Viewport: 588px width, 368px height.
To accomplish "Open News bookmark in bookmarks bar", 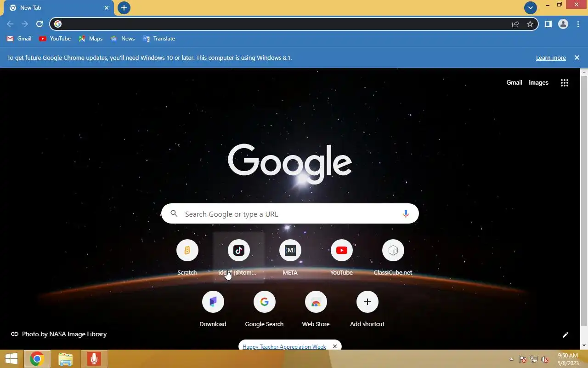I will coord(123,39).
